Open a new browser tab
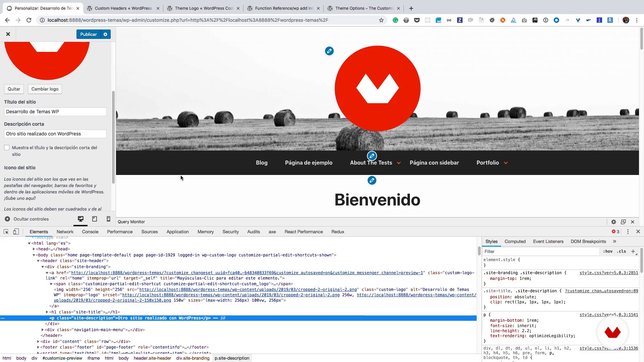The height and width of the screenshot is (362, 644). (411, 8)
